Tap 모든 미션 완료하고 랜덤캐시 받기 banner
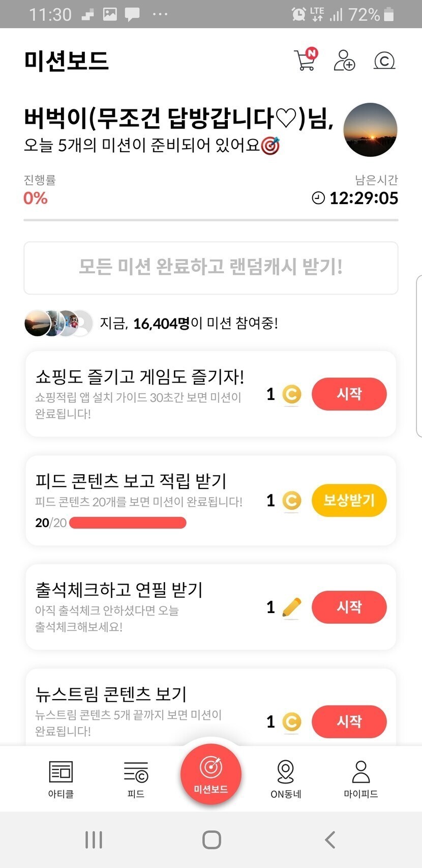This screenshot has width=422, height=868. [x=211, y=268]
